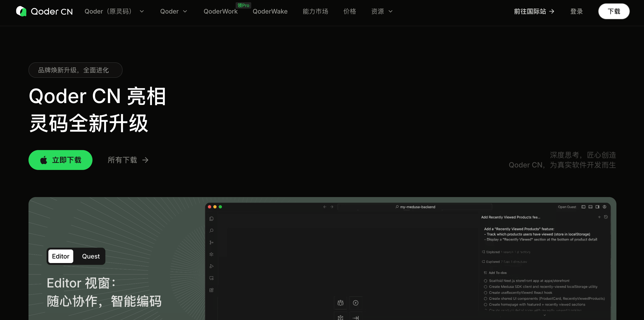Add a new chat with plus icon
The width and height of the screenshot is (644, 320).
[x=599, y=217]
